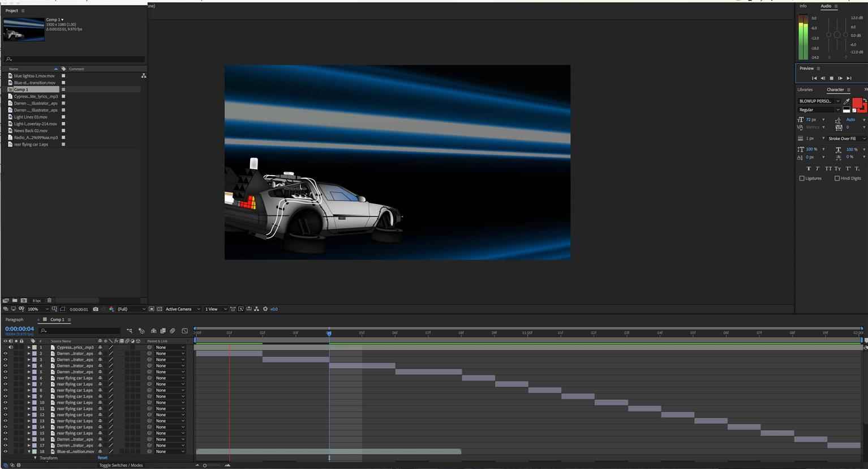The height and width of the screenshot is (469, 868).
Task: Jump to last frame in Preview panel
Action: click(849, 78)
